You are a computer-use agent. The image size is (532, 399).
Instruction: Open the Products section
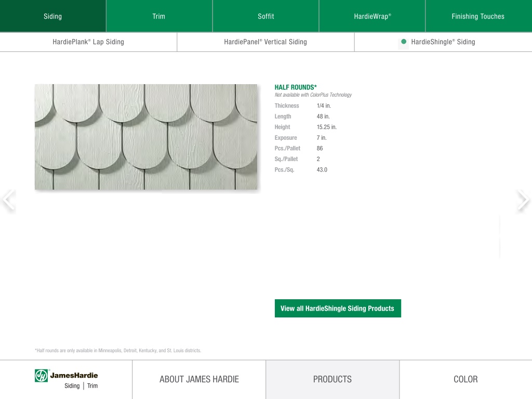click(x=332, y=379)
